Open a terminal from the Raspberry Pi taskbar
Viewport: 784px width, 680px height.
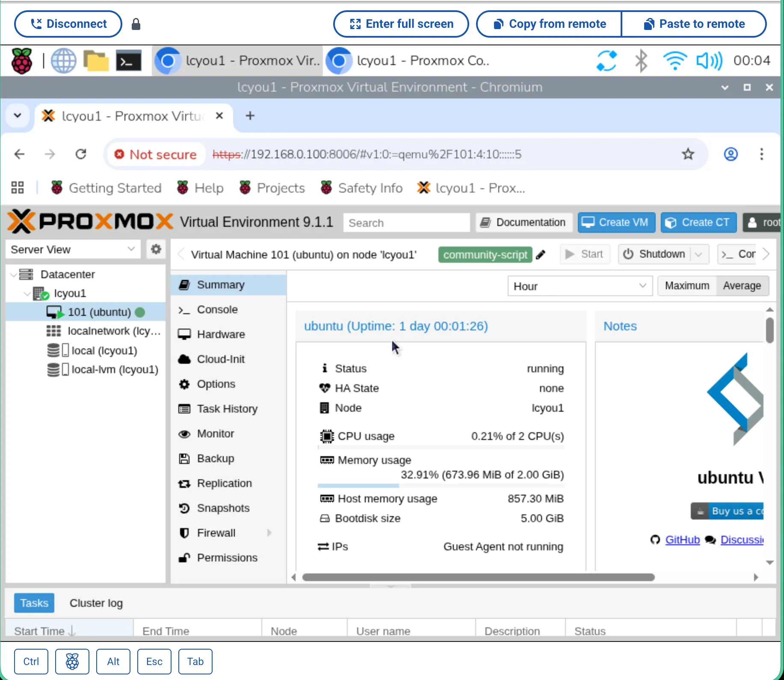pos(128,60)
